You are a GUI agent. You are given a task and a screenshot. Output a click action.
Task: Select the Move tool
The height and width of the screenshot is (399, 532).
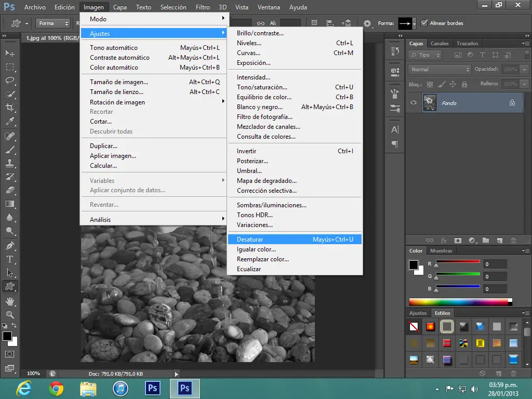pos(10,54)
